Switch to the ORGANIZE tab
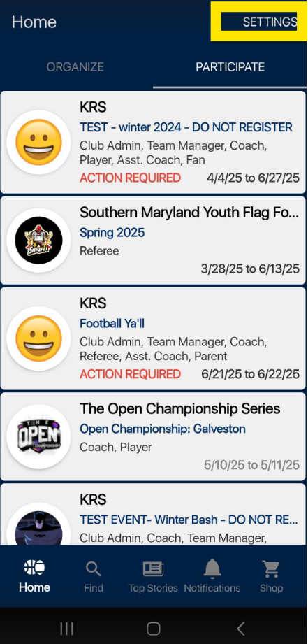 click(75, 67)
